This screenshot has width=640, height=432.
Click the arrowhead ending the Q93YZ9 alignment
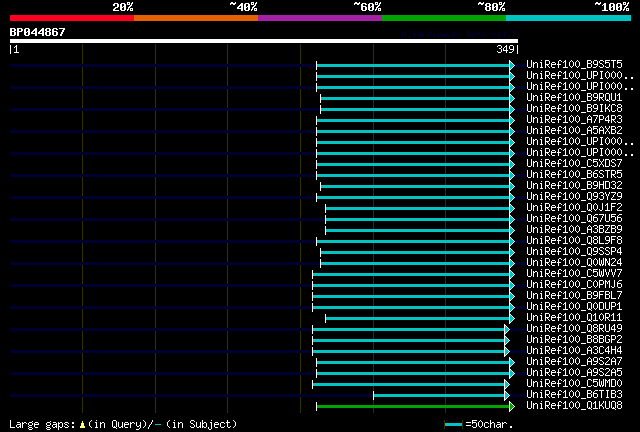pyautogui.click(x=512, y=197)
